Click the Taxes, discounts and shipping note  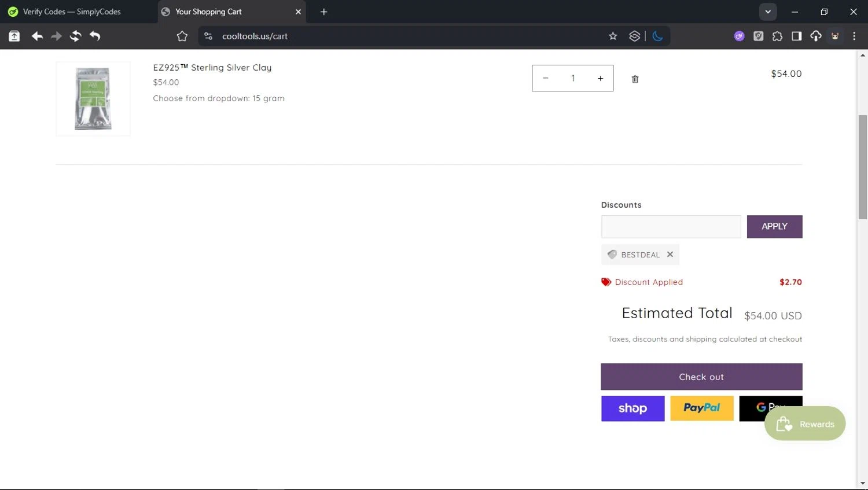(705, 339)
